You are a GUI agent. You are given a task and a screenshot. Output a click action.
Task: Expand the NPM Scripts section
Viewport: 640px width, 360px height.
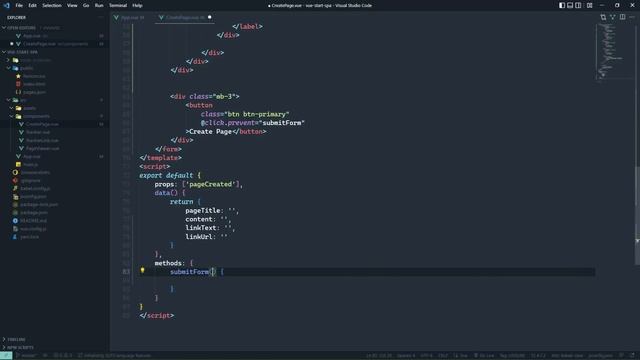pyautogui.click(x=4, y=347)
